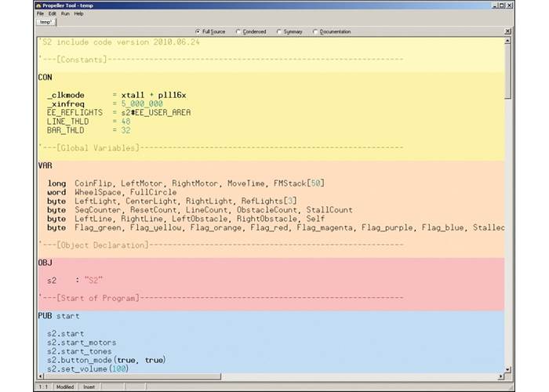549x392 pixels.
Task: Click the vertical scrollbar down arrow
Action: (508, 369)
